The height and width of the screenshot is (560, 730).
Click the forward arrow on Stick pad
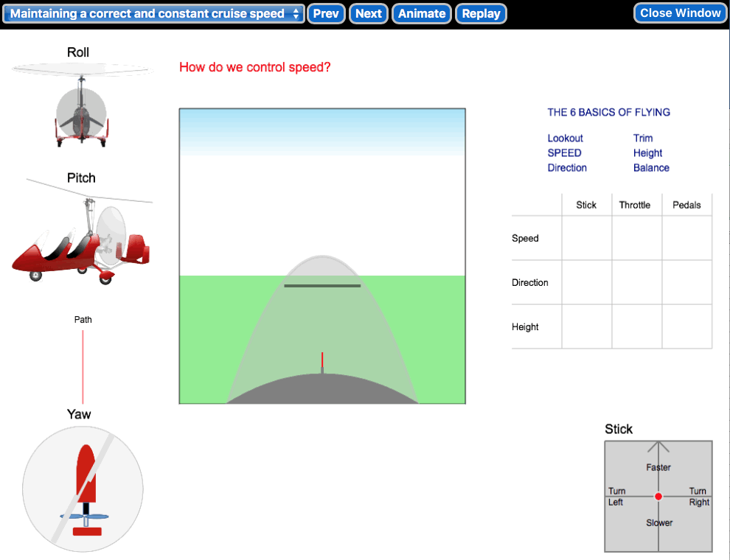click(658, 446)
